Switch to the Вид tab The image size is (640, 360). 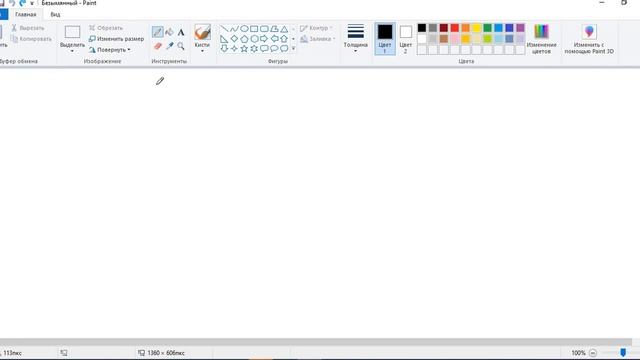[55, 14]
